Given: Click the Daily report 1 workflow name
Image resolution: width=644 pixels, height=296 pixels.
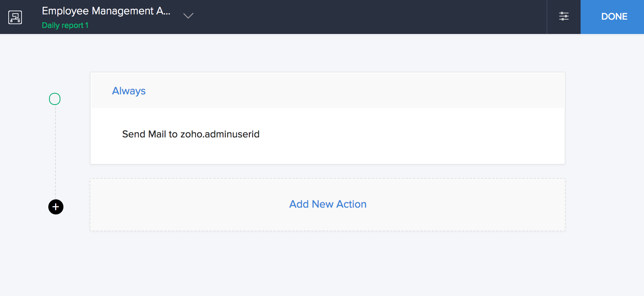Looking at the screenshot, I should pos(65,25).
